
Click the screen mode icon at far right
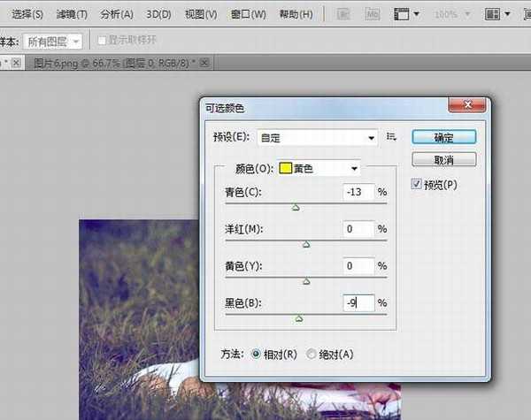pos(525,15)
